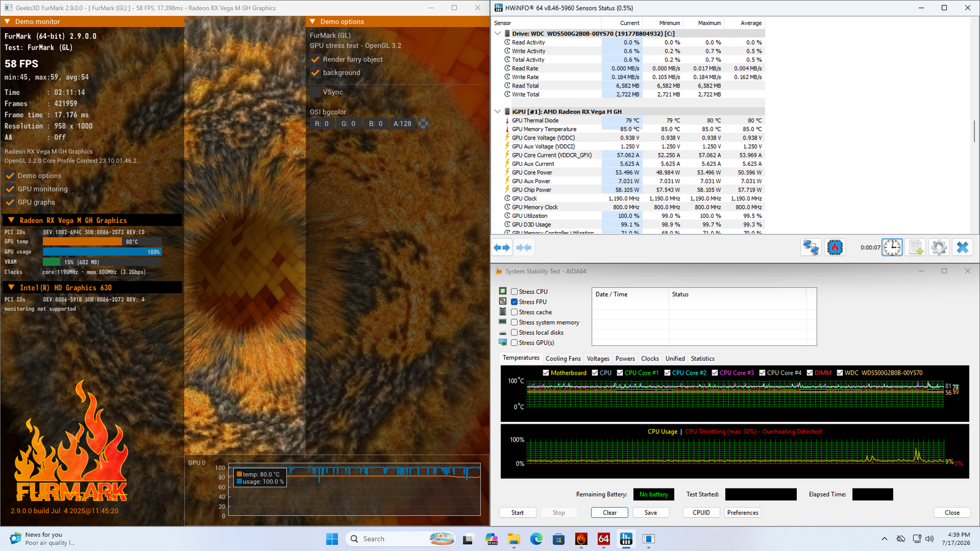Collapse iGPU AMD Radeon sensor group

498,112
